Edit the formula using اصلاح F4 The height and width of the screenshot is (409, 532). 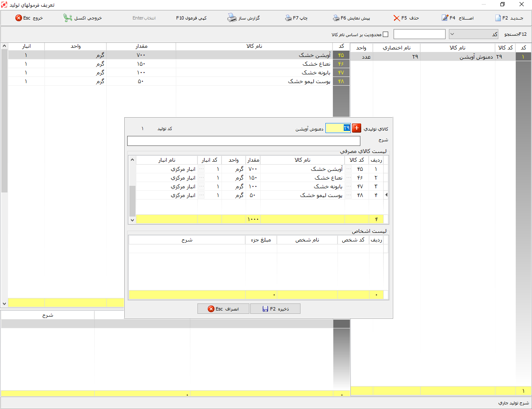coord(458,18)
